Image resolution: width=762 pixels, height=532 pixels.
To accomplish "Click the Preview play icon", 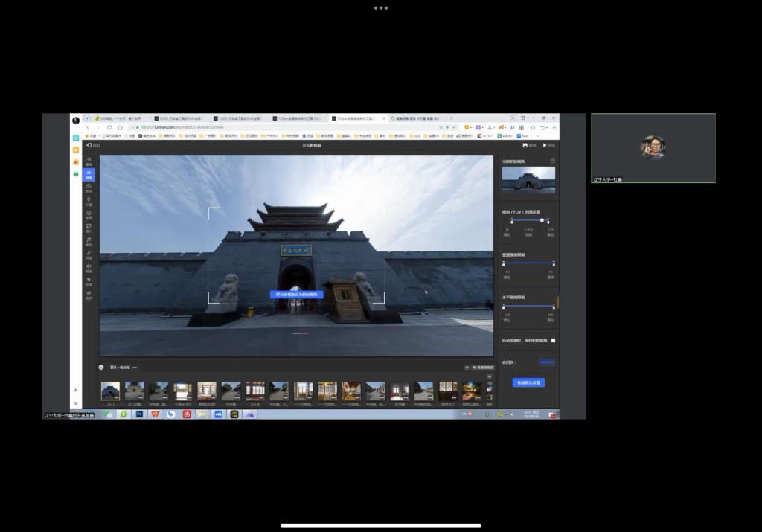I will pos(545,145).
